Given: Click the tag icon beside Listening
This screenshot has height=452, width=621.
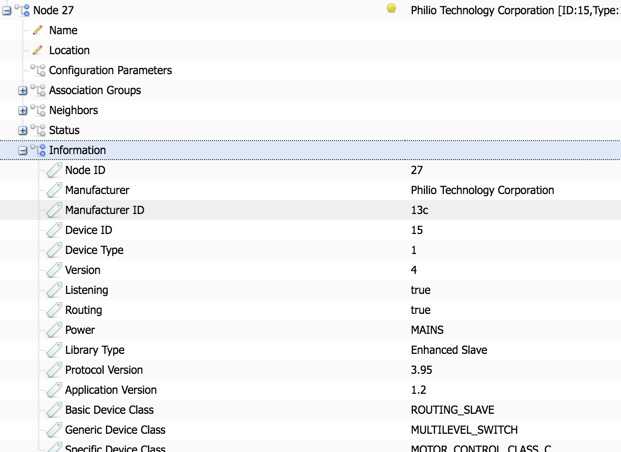Looking at the screenshot, I should [54, 290].
